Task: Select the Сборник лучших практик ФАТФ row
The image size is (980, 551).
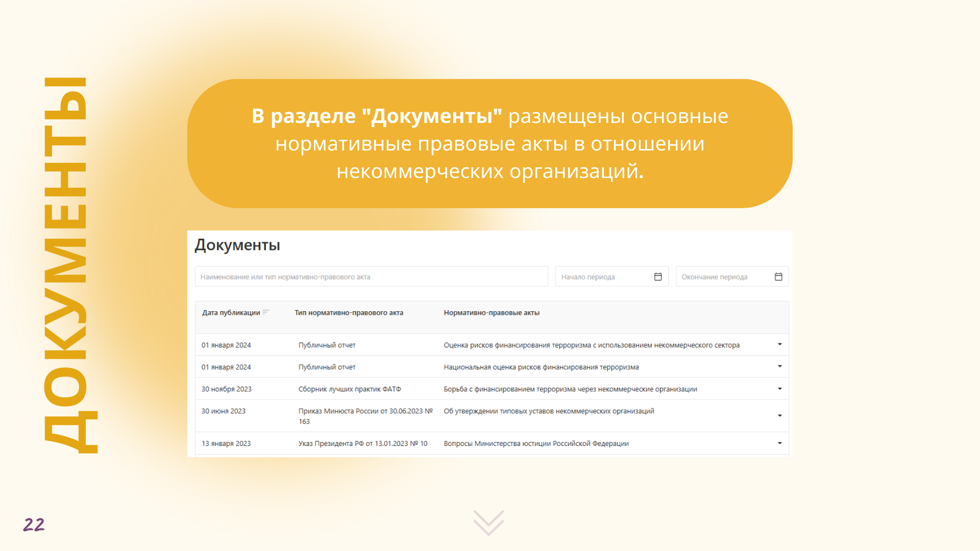Action: click(350, 389)
